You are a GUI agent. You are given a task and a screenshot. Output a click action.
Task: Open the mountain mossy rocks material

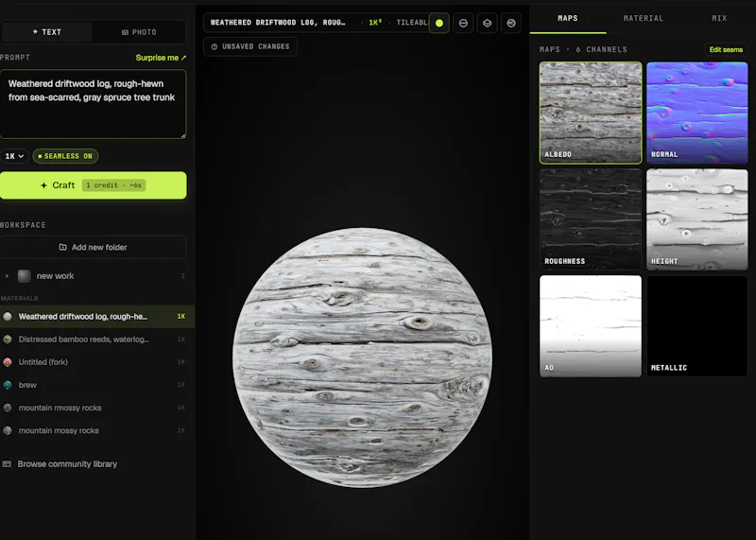click(x=96, y=430)
